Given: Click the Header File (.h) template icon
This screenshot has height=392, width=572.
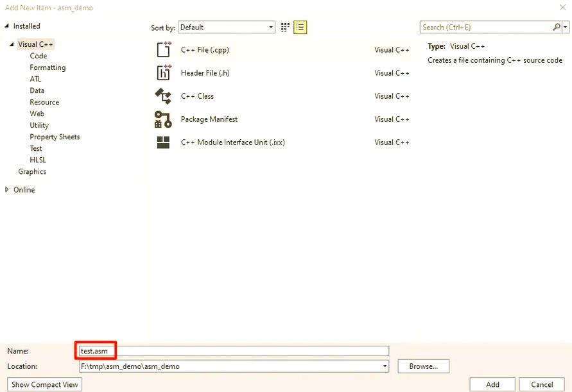Looking at the screenshot, I should pyautogui.click(x=164, y=72).
